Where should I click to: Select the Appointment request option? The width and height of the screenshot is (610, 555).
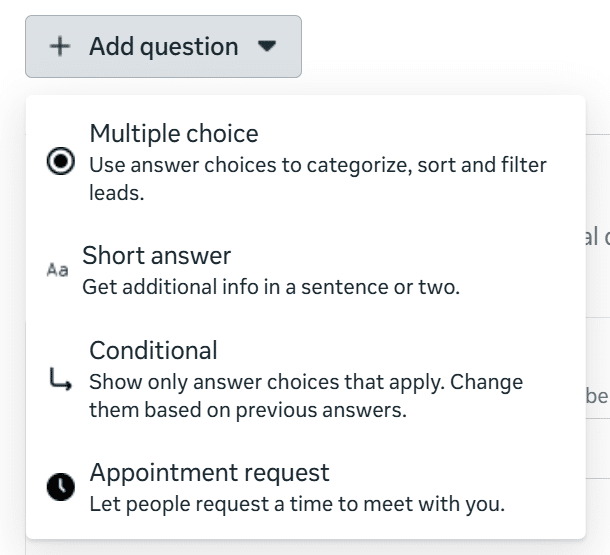209,472
